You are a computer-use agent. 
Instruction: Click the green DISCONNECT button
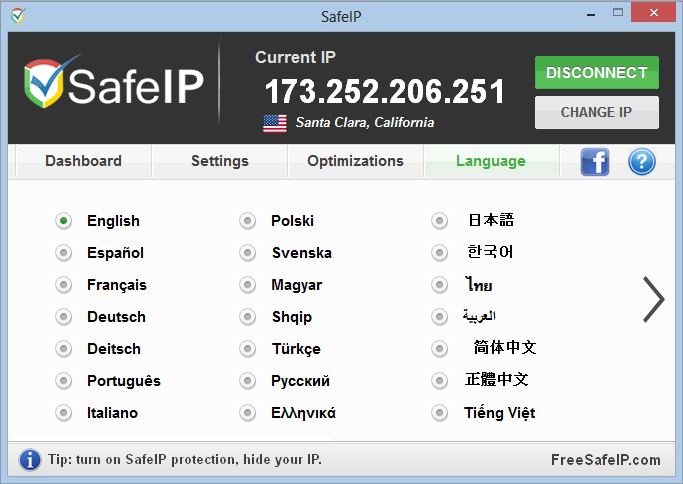(x=597, y=72)
